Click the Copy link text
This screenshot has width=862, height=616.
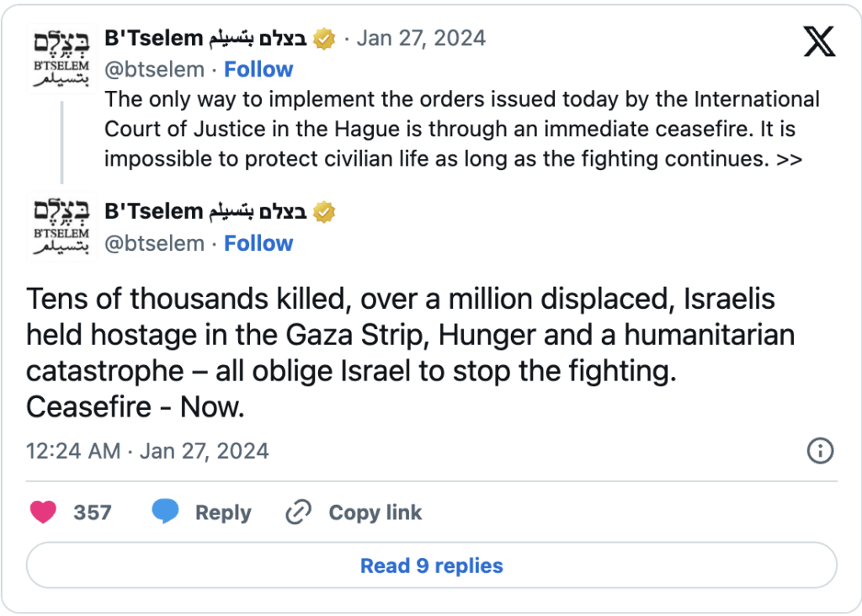click(x=375, y=512)
